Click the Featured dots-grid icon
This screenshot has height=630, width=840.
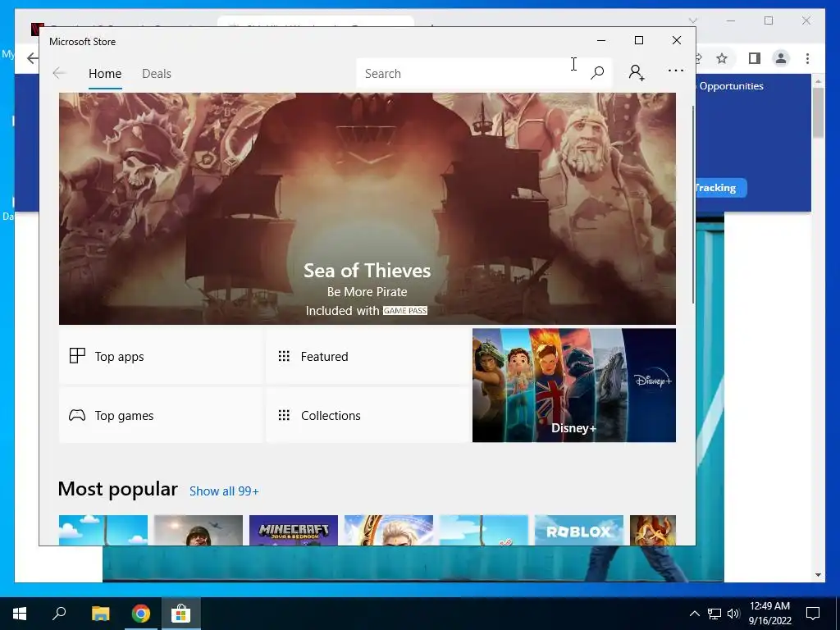(x=284, y=356)
